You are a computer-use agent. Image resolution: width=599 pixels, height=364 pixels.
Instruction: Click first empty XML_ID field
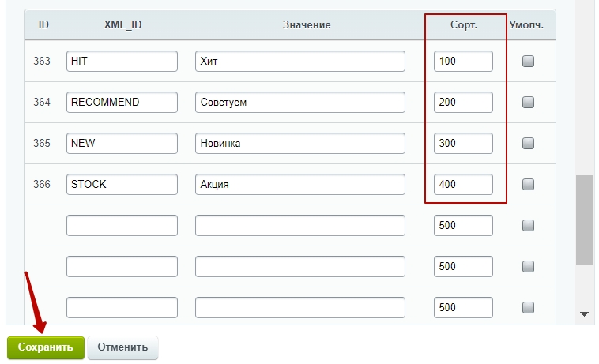coord(122,226)
